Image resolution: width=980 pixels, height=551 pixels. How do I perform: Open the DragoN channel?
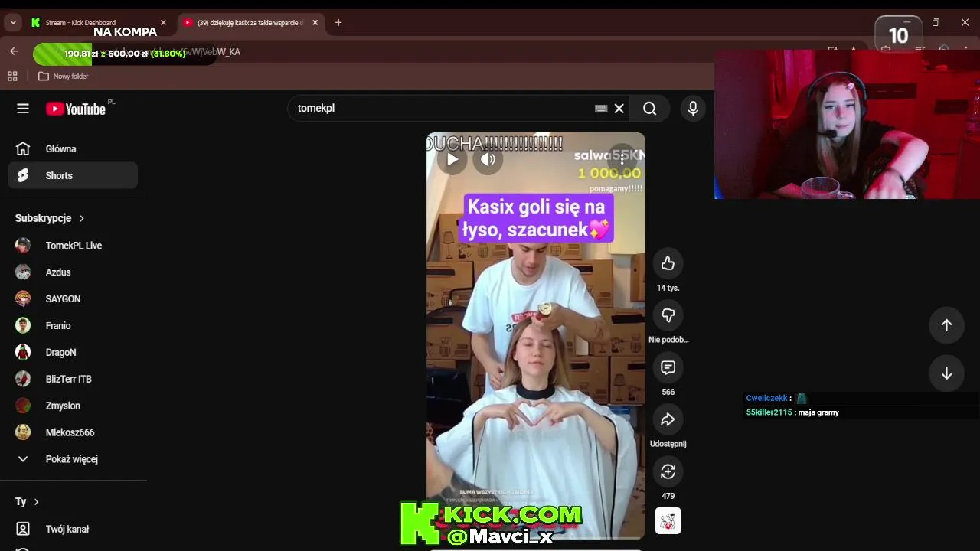pos(73,353)
